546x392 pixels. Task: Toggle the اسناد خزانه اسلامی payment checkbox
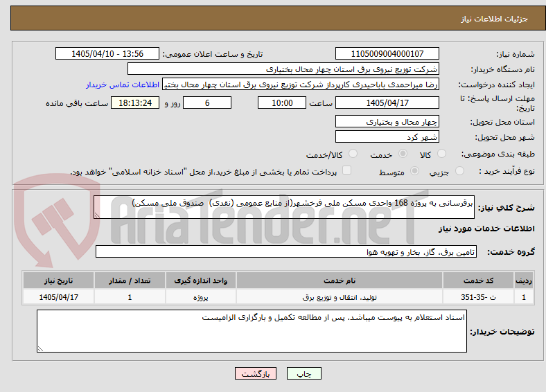[347, 170]
